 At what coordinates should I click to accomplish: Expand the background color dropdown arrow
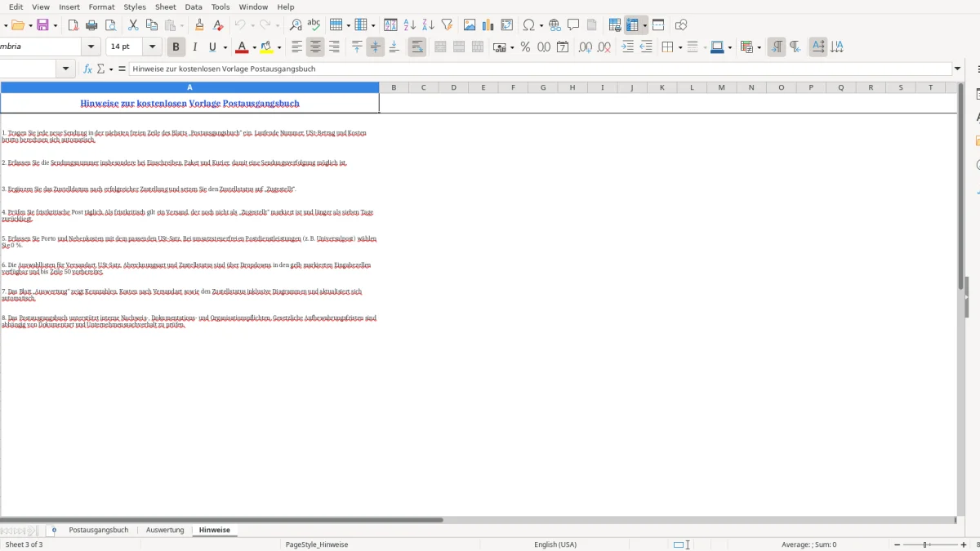click(279, 47)
